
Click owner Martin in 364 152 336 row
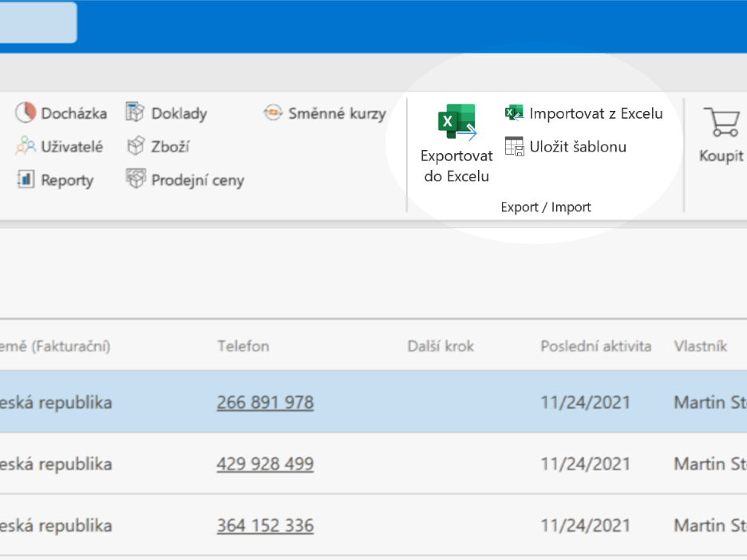click(x=710, y=526)
